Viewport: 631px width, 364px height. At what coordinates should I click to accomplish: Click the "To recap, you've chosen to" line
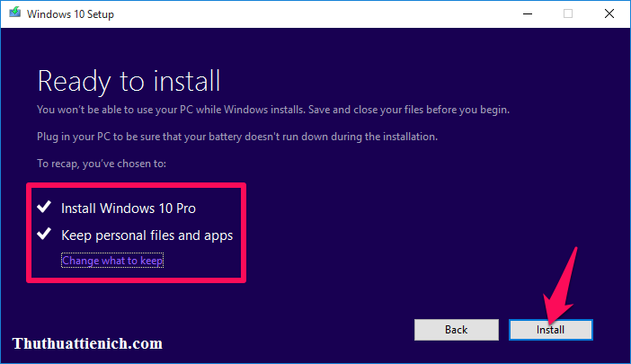[x=102, y=164]
